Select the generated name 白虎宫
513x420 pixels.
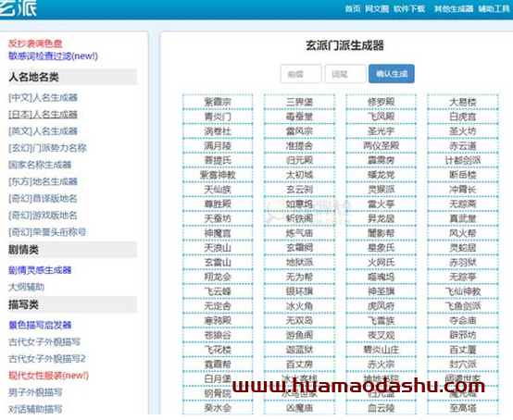click(463, 117)
